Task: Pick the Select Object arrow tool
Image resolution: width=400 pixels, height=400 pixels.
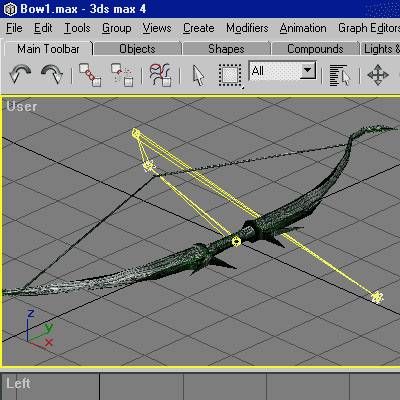Action: [199, 75]
